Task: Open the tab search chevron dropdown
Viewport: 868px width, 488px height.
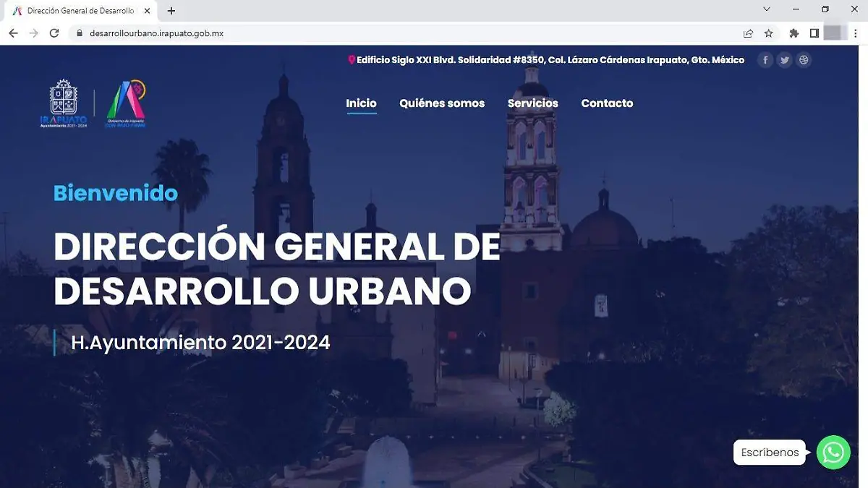Action: coord(765,10)
